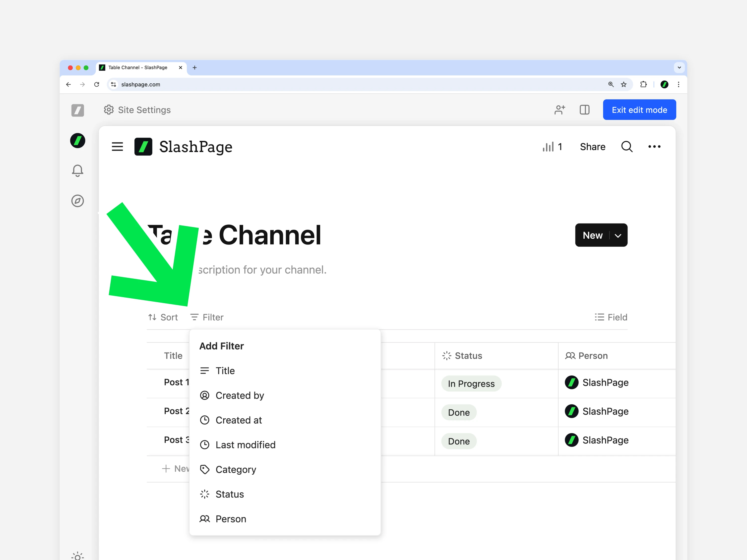This screenshot has width=747, height=560.
Task: Open a new browser tab
Action: pyautogui.click(x=194, y=67)
